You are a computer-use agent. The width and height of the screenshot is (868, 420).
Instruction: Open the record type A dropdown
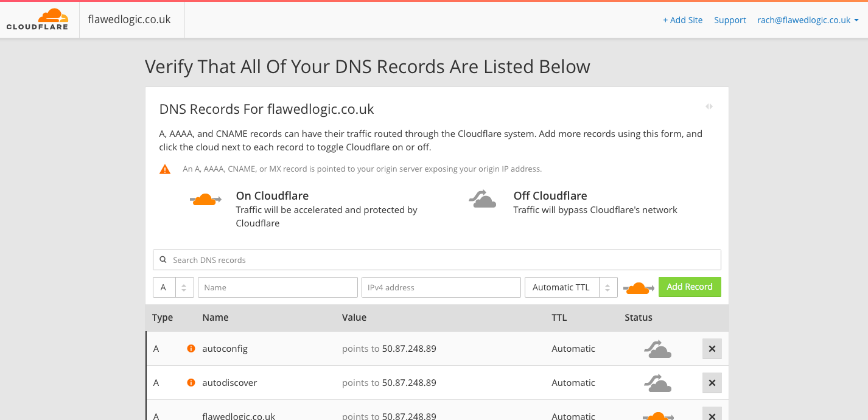click(x=173, y=287)
